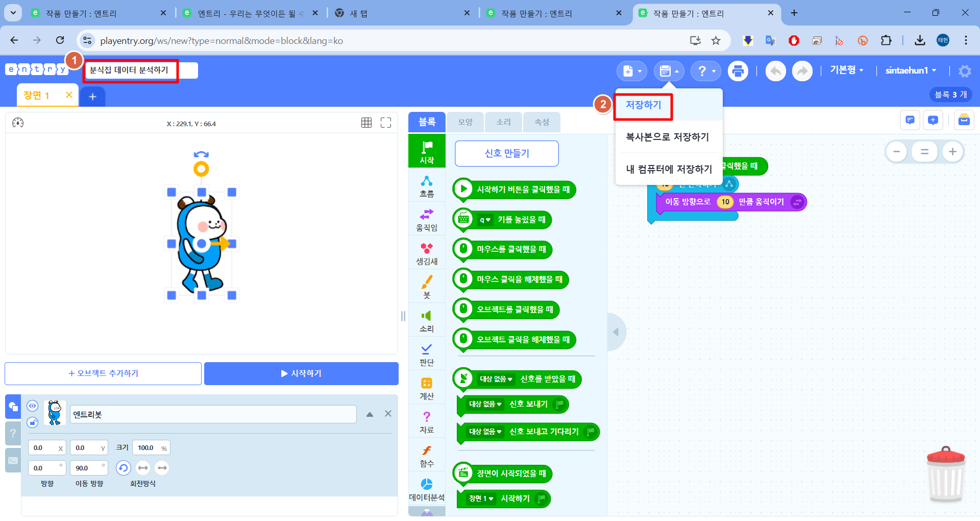Select the 시작 block category
980x521 pixels.
pyautogui.click(x=427, y=152)
